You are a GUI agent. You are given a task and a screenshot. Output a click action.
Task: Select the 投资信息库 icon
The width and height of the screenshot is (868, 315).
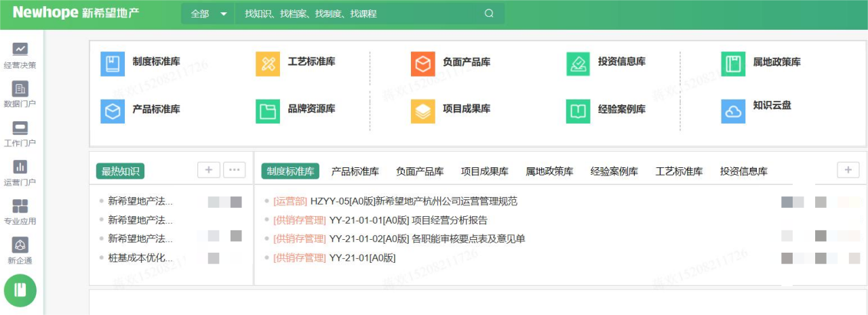pos(578,64)
